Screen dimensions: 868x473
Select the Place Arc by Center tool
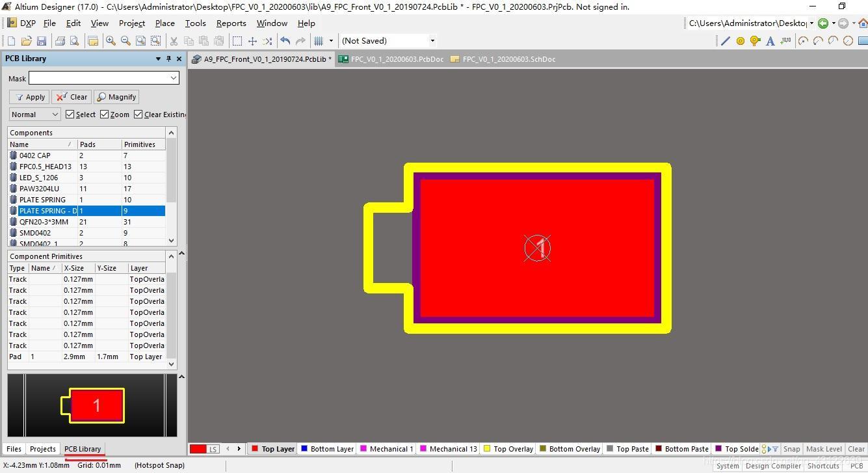click(804, 41)
